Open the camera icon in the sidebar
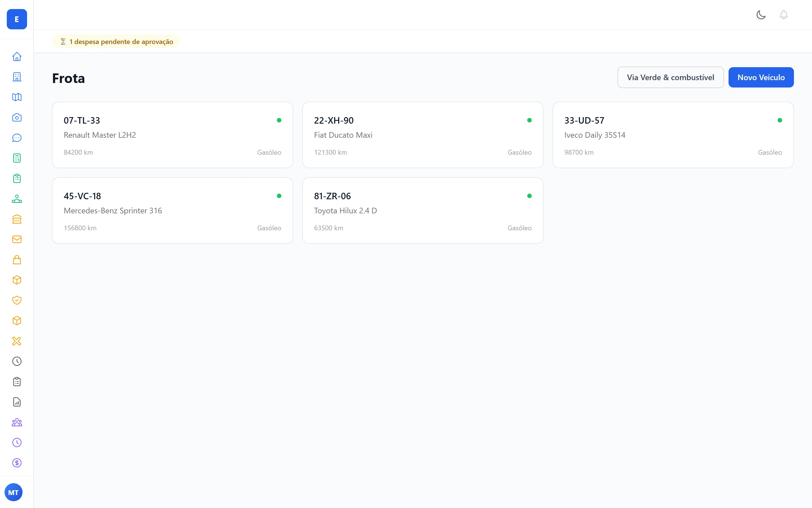Image resolution: width=812 pixels, height=508 pixels. point(17,118)
